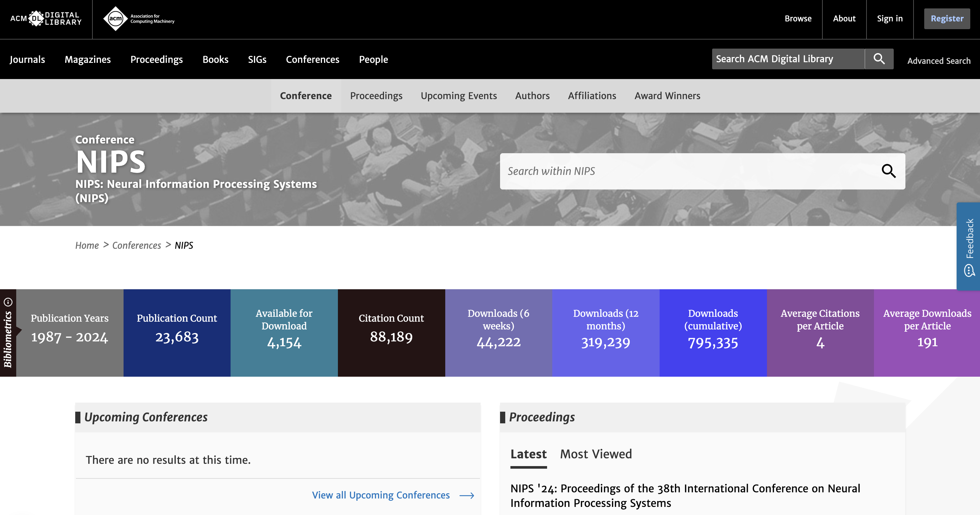Switch to the Most Viewed tab
This screenshot has width=980, height=515.
point(596,453)
